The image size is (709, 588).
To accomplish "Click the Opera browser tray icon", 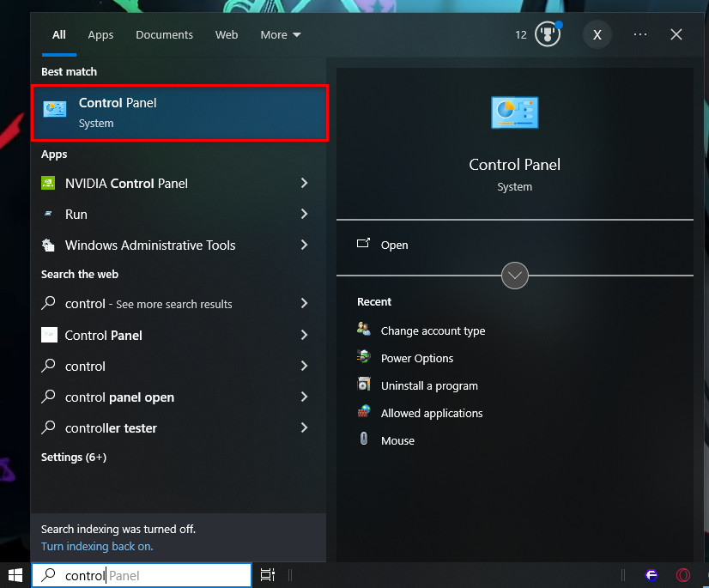I will pyautogui.click(x=682, y=575).
